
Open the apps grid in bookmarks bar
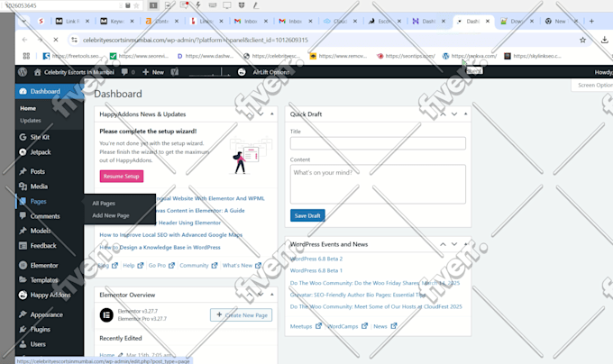[x=26, y=56]
